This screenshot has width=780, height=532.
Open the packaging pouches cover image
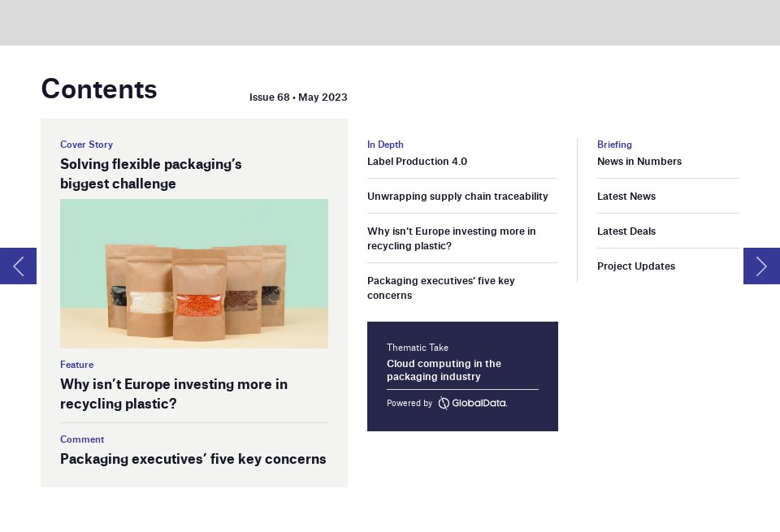tap(194, 274)
